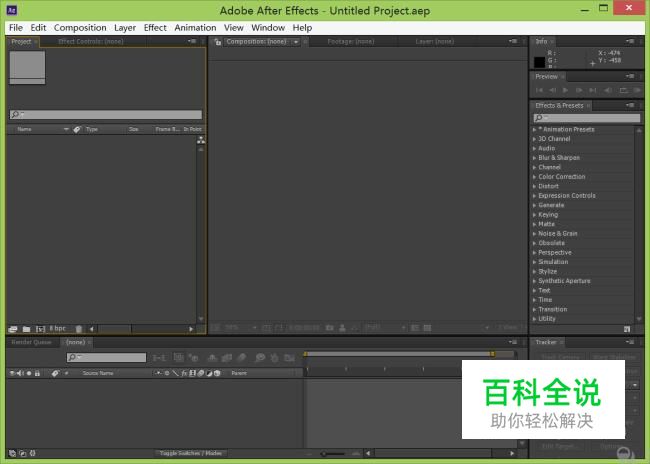Click the video eye column icon in timeline
The width and height of the screenshot is (650, 464).
[12, 373]
